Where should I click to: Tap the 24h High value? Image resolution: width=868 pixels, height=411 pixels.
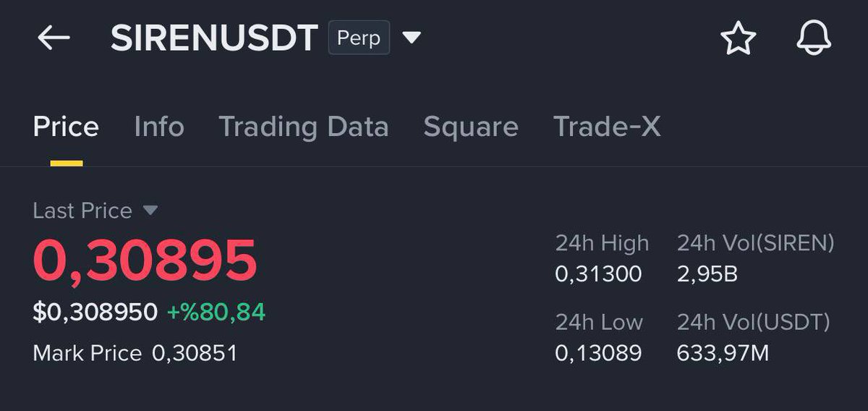coord(598,274)
